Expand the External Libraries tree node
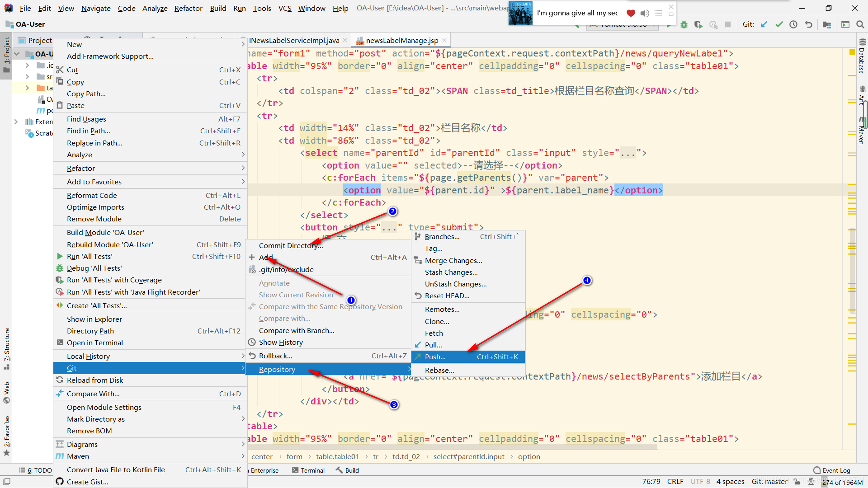The image size is (868, 488). (16, 122)
